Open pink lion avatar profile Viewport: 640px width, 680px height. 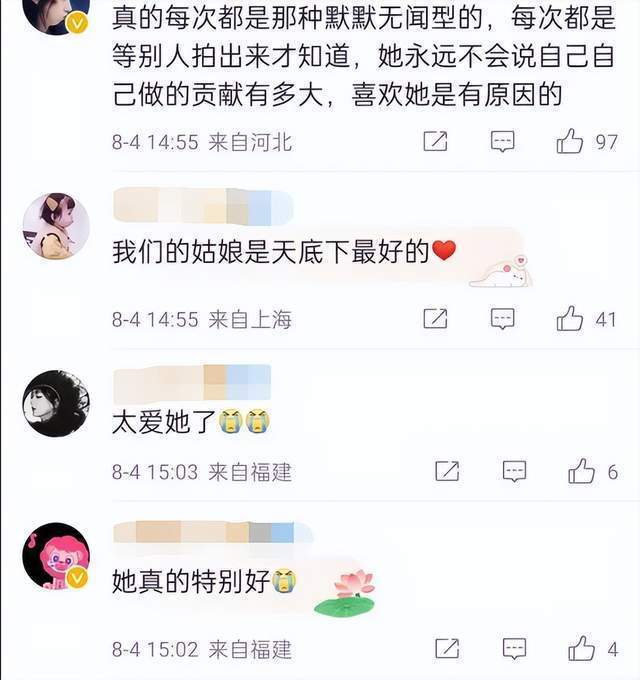56,556
